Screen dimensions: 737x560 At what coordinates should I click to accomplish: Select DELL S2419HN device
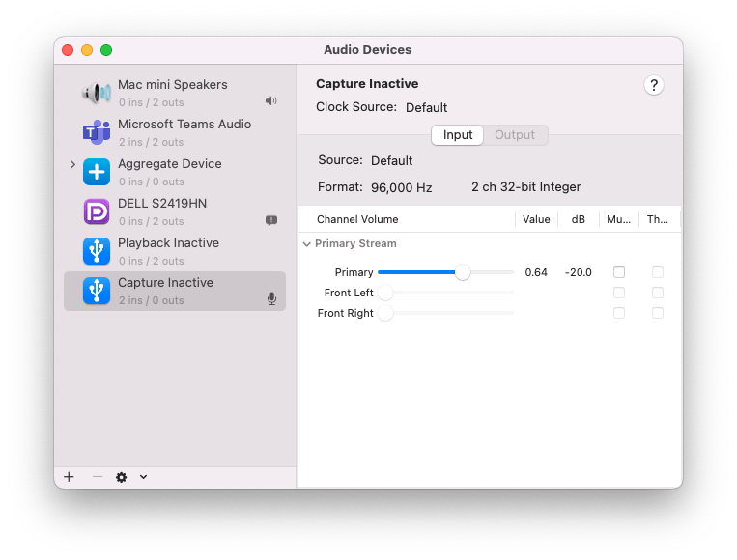pyautogui.click(x=175, y=210)
